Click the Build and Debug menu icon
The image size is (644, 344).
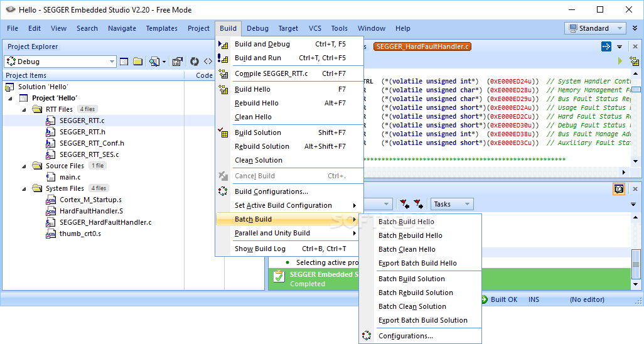223,45
